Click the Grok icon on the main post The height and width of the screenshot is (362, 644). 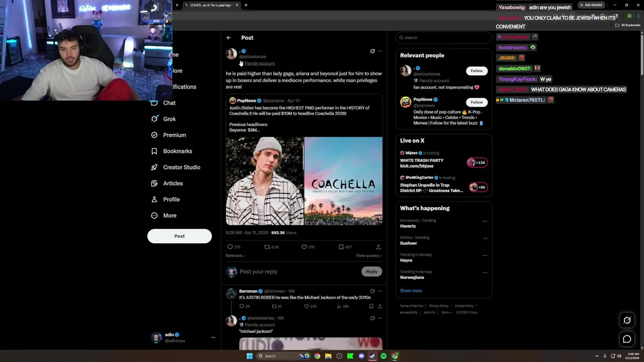[372, 51]
